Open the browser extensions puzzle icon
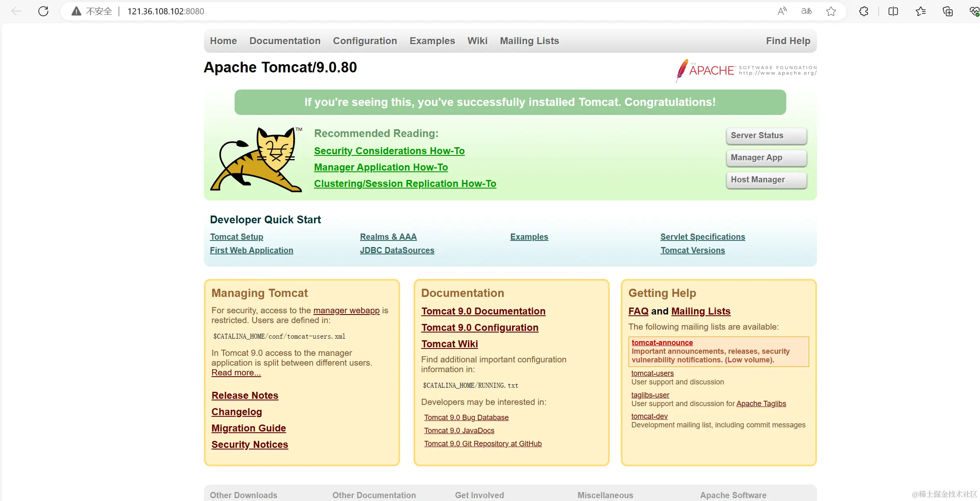980x501 pixels. 864,11
